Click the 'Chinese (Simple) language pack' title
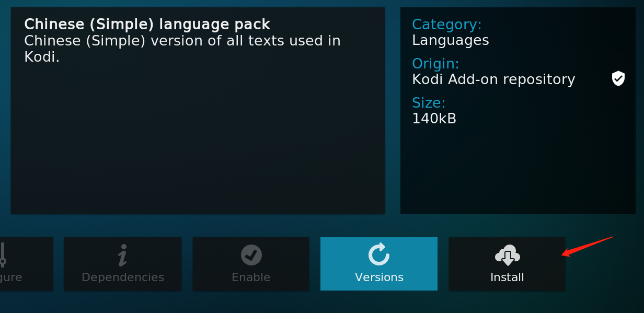This screenshot has height=313, width=644. click(147, 24)
